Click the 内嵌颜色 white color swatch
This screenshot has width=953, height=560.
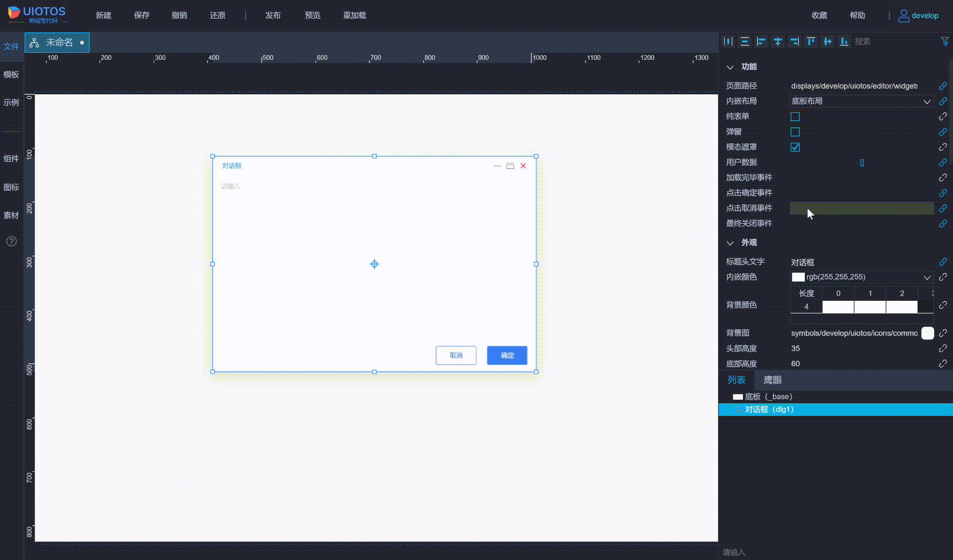point(798,277)
